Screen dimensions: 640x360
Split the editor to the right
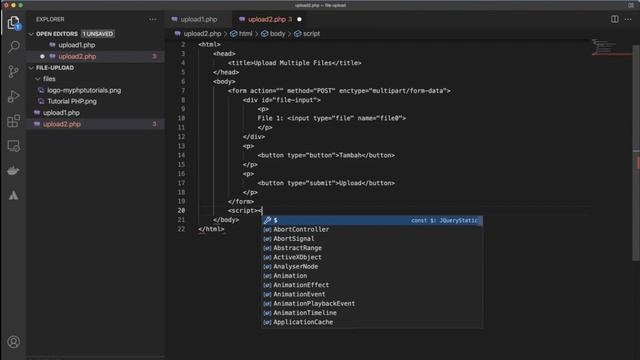(x=615, y=19)
